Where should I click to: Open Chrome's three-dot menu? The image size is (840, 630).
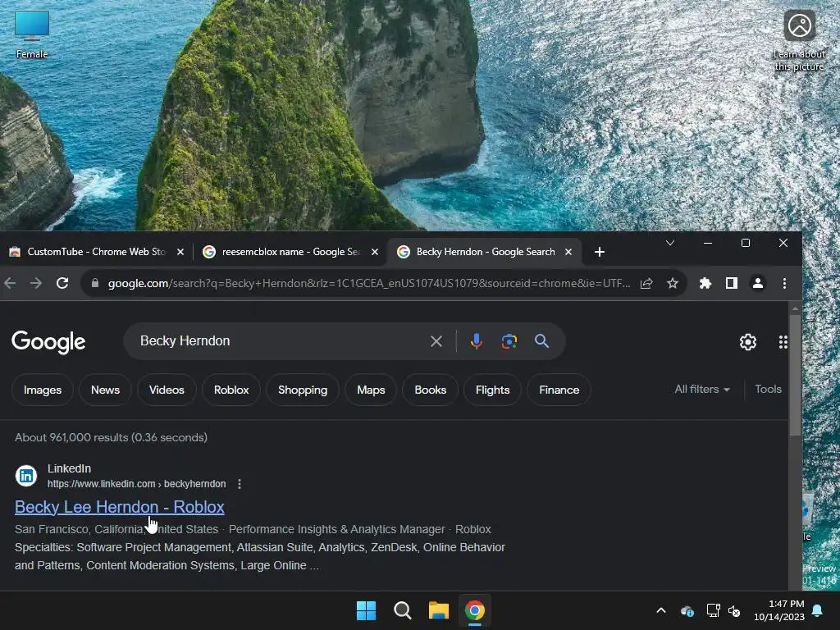[x=784, y=283]
